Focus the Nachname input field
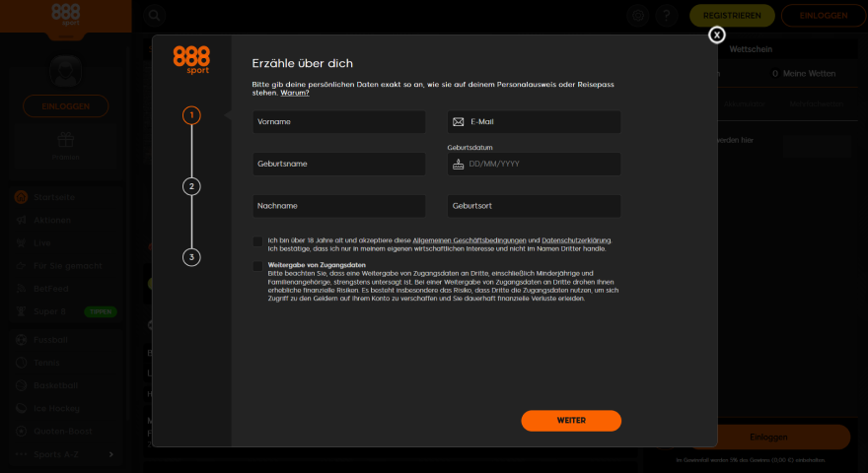 point(339,206)
